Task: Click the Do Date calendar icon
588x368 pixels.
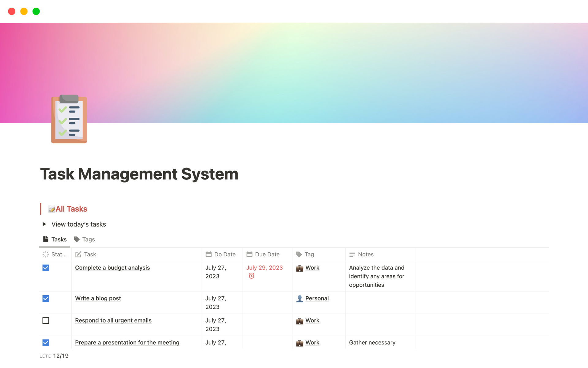Action: 208,254
